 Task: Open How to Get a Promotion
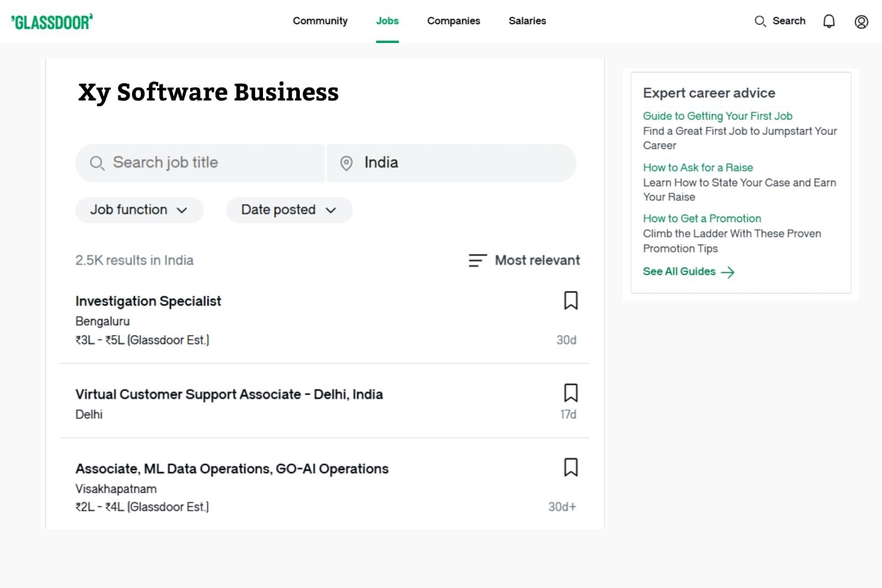[702, 218]
